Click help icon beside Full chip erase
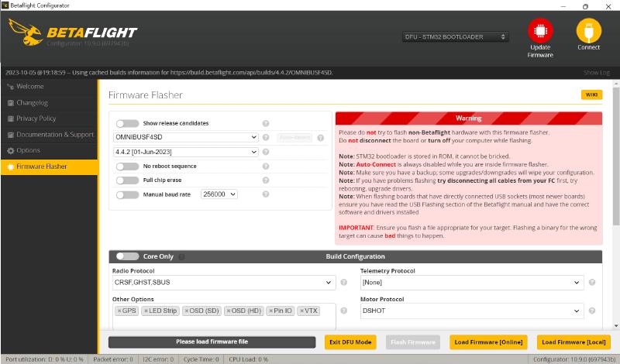The width and height of the screenshot is (620, 364). (x=266, y=180)
